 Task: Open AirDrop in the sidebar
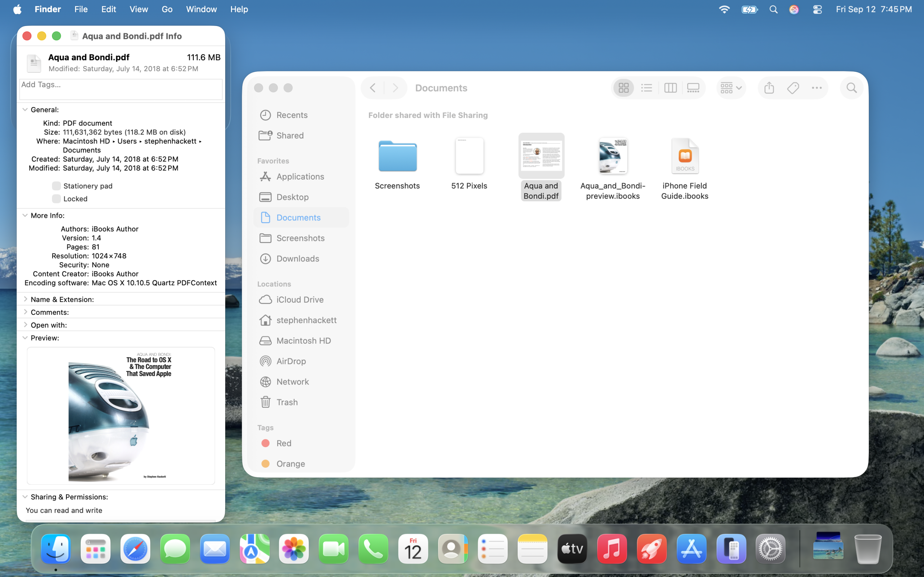point(291,361)
